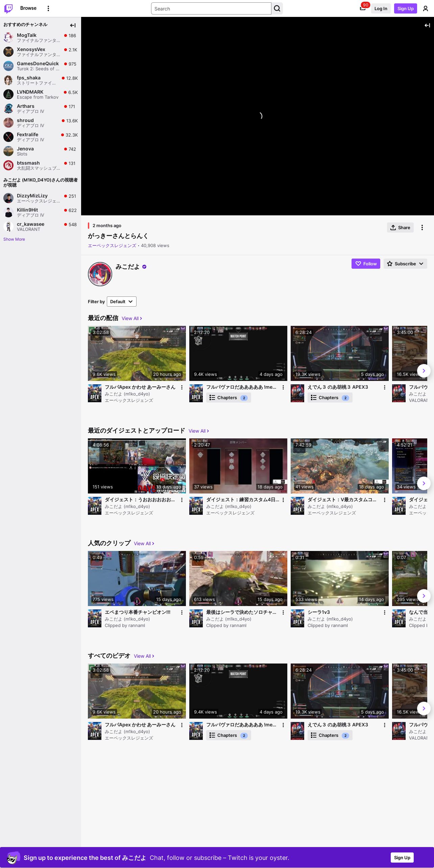The height and width of the screenshot is (868, 434).
Task: Open the Filter by Default dropdown
Action: [x=122, y=302]
